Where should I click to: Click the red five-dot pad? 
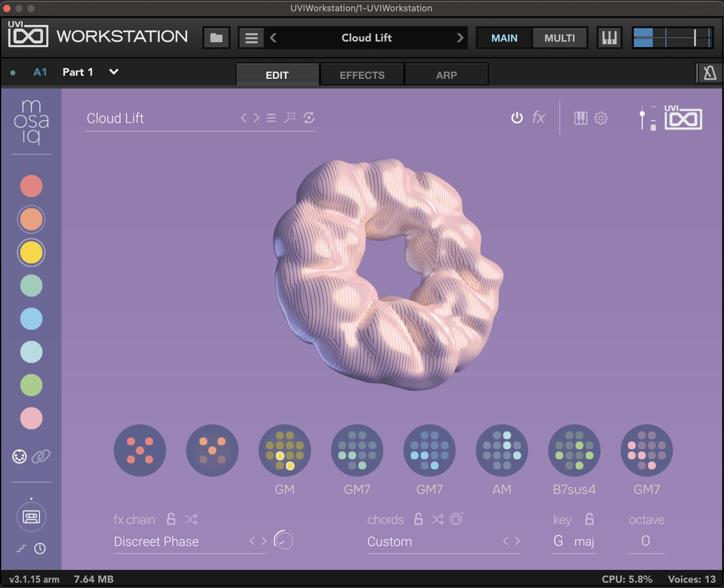pos(140,450)
